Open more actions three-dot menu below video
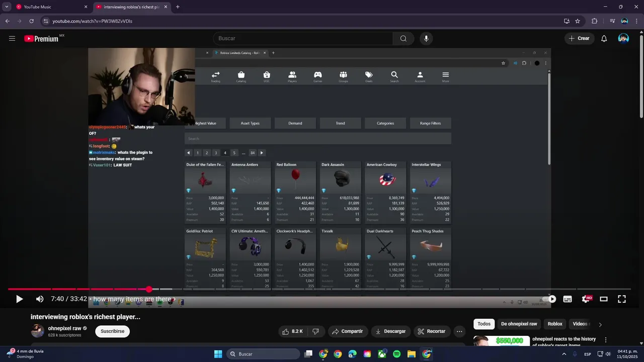The image size is (644, 362). [x=459, y=331]
